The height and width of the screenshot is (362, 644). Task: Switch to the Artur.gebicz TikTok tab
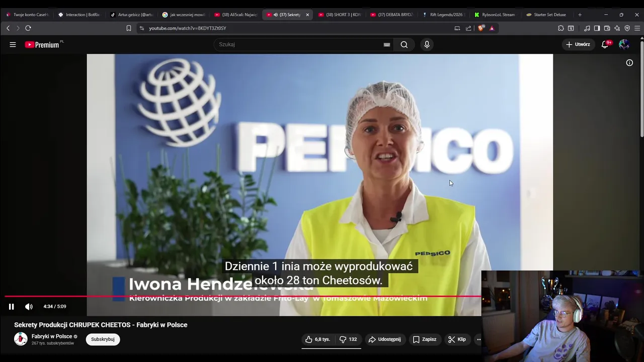[x=131, y=15]
